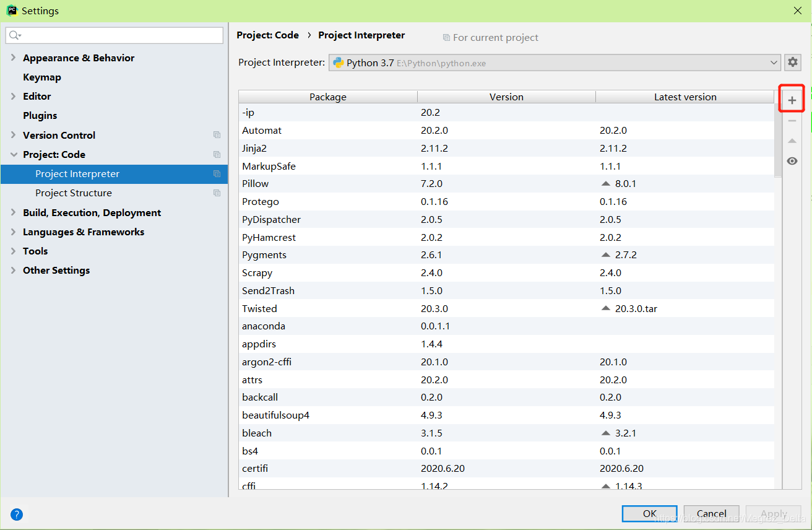Click the Cancel button
The image size is (812, 530).
pyautogui.click(x=712, y=513)
